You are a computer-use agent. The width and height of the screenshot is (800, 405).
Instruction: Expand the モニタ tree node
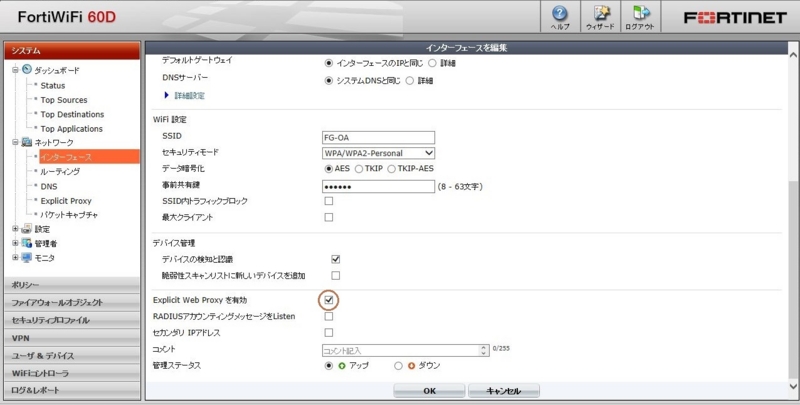pos(15,258)
